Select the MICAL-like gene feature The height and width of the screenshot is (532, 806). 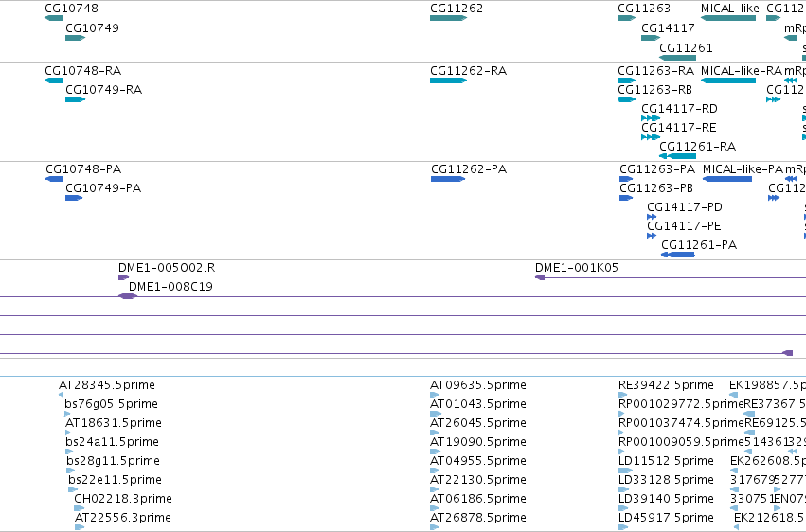point(728,18)
